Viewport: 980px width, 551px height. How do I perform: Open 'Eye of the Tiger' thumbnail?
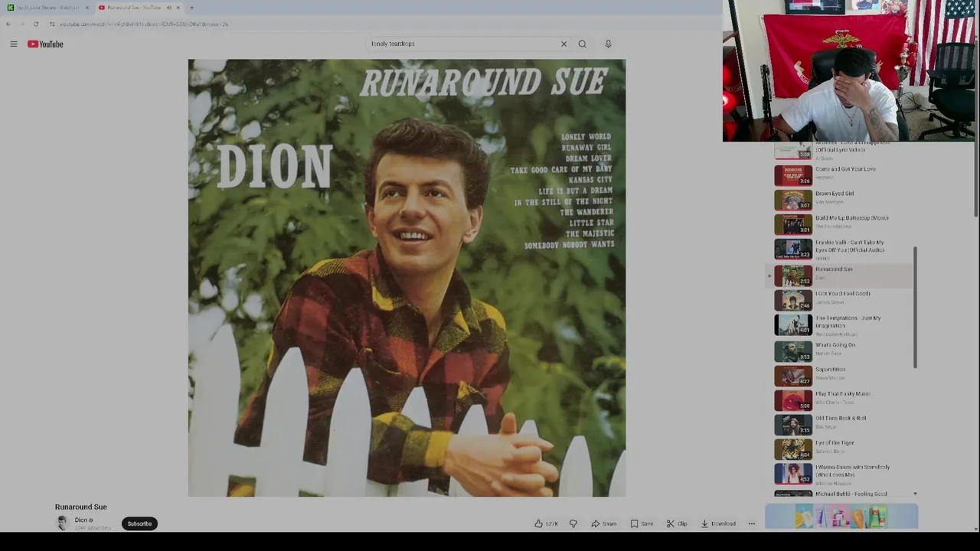(793, 449)
